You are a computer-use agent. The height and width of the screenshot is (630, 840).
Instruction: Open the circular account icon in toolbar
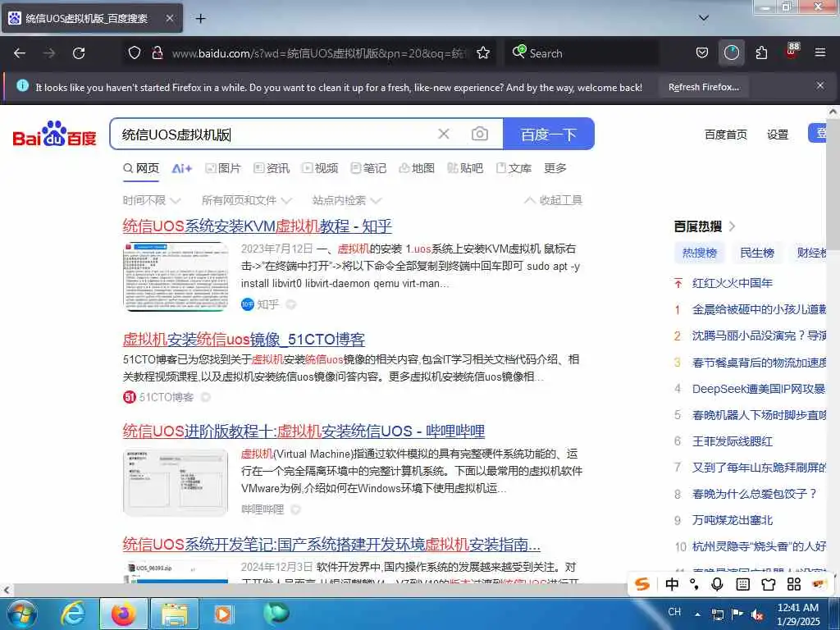tap(731, 53)
